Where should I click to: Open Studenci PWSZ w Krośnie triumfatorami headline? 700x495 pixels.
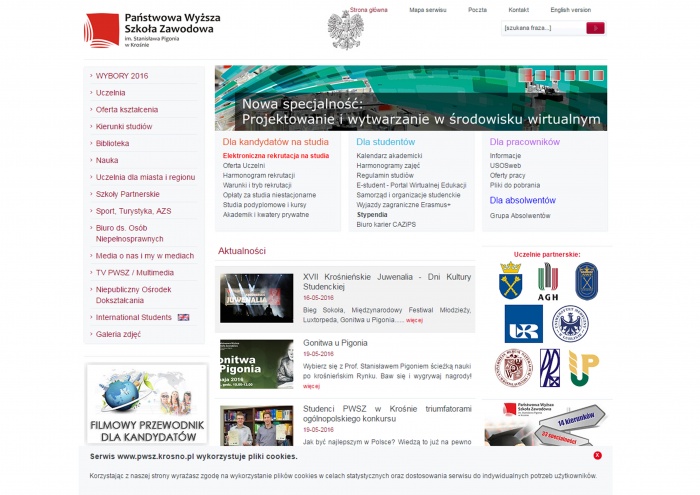click(387, 414)
